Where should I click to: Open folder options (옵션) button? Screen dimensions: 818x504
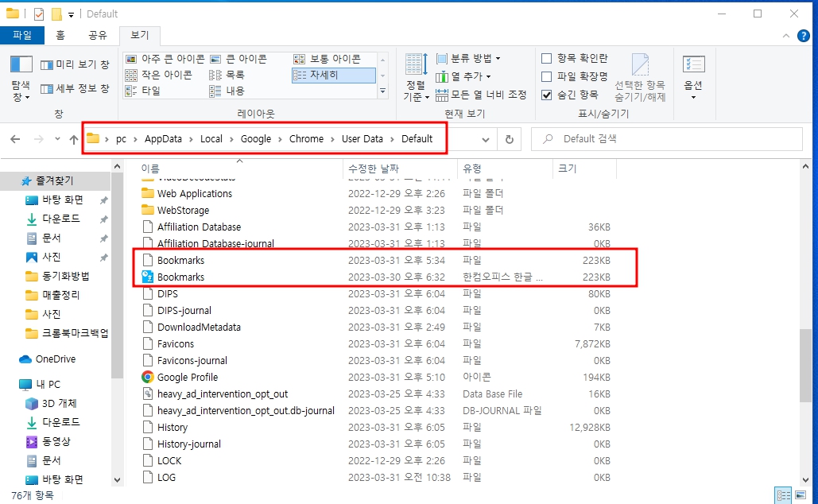(x=693, y=77)
